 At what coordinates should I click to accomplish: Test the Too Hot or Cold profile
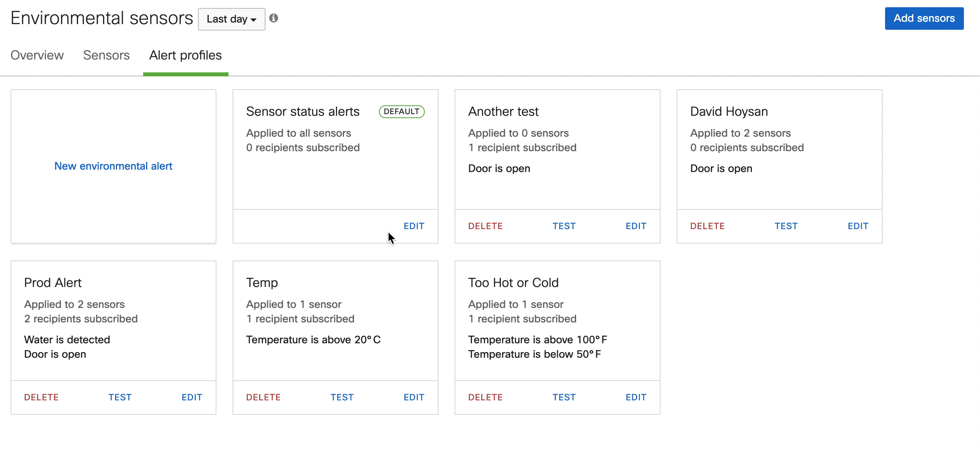coord(564,397)
